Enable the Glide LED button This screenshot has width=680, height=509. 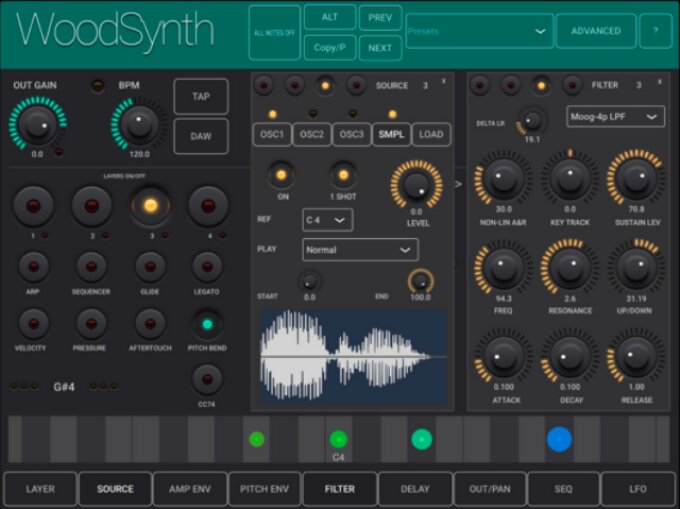click(150, 266)
